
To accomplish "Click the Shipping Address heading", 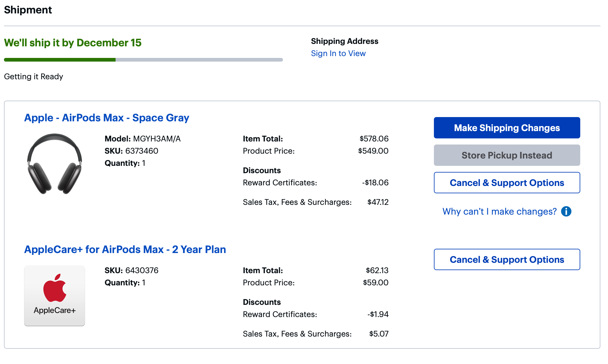I will [x=345, y=41].
